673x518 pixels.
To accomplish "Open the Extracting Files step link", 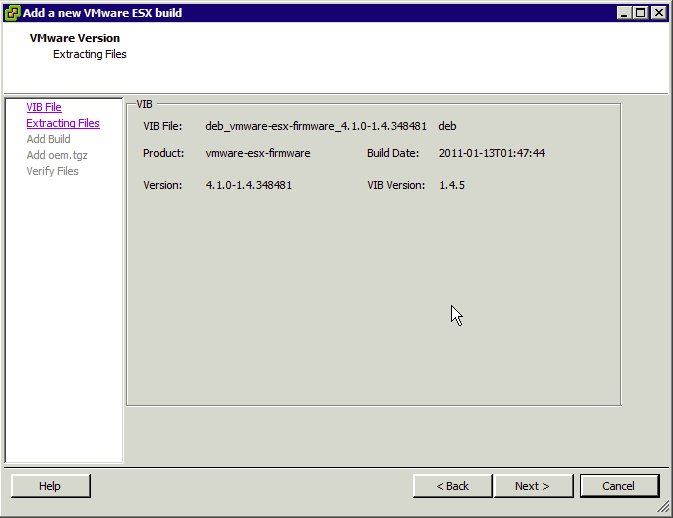I will tap(63, 123).
